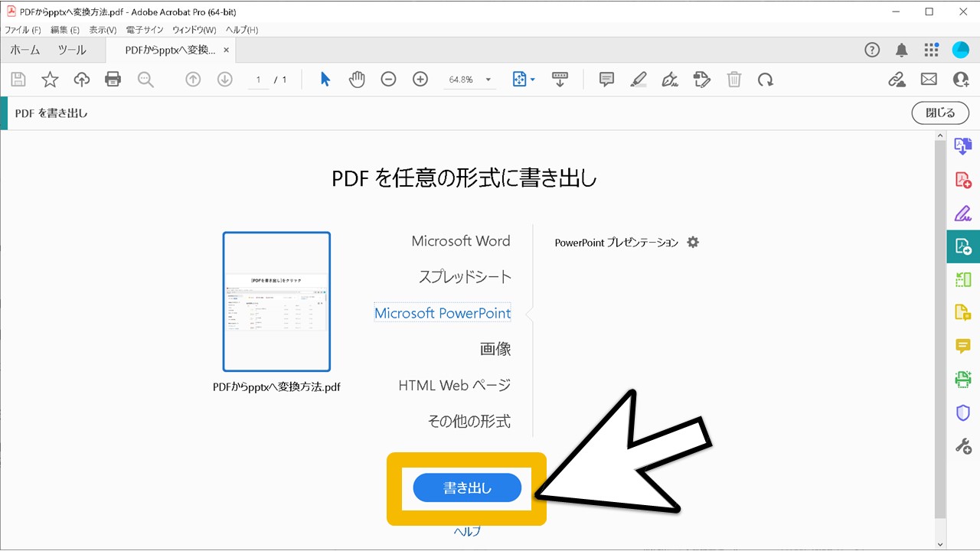Expand the page display options dropdown
980x551 pixels.
pyautogui.click(x=531, y=79)
